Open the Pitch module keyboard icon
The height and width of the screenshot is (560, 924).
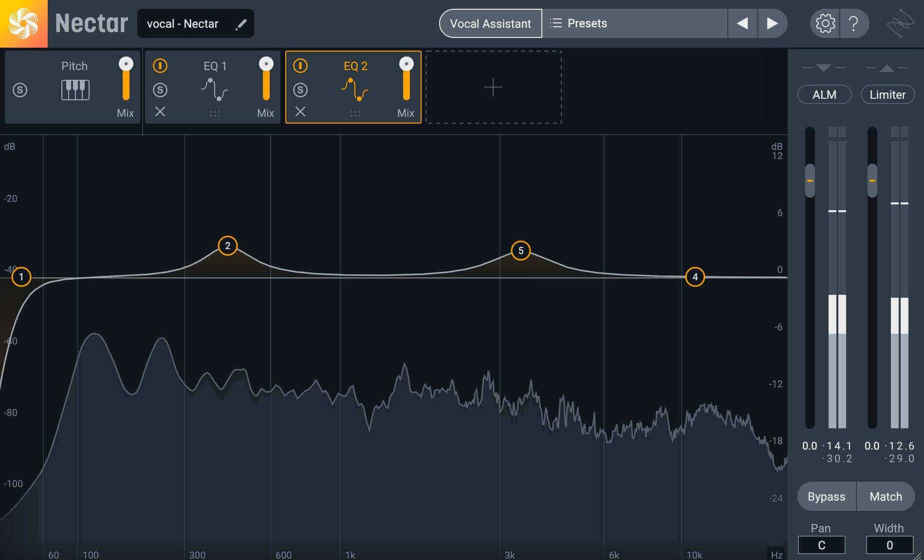75,90
